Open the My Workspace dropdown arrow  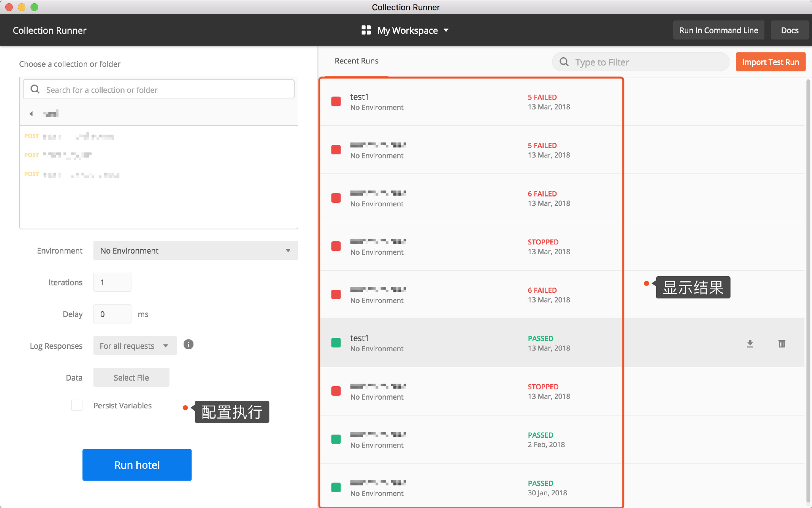click(446, 30)
